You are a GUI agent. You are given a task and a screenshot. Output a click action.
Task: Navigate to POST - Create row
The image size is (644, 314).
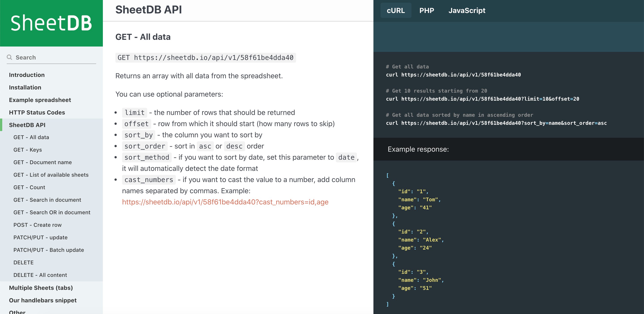pos(38,225)
